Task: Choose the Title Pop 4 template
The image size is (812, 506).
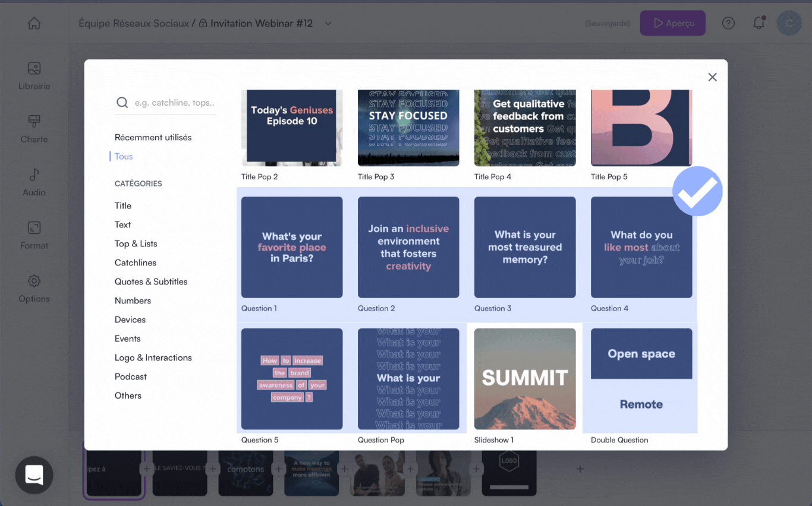Action: [x=525, y=128]
